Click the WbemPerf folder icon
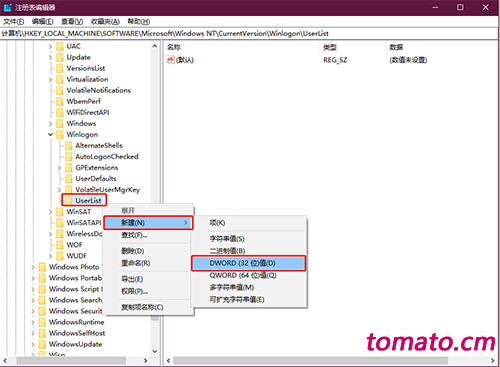This screenshot has height=367, width=500. (x=60, y=101)
